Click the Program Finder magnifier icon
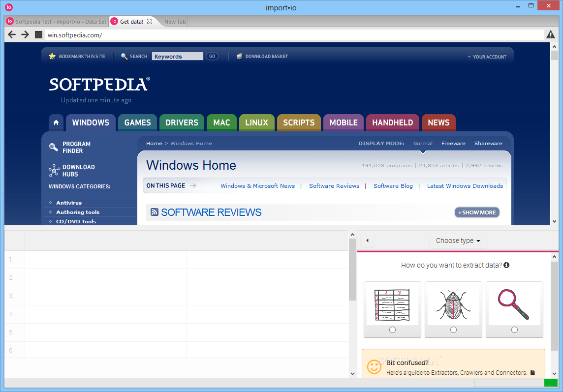 tap(54, 147)
